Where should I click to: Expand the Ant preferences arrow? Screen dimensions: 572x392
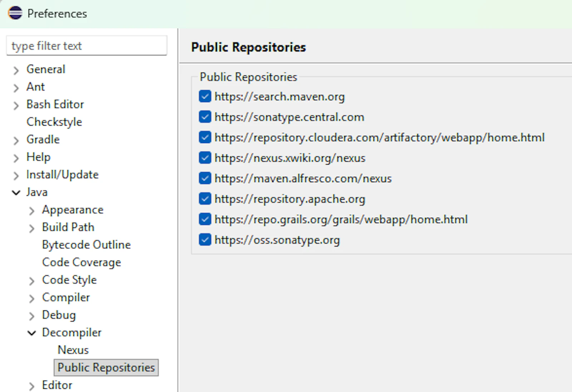(16, 88)
